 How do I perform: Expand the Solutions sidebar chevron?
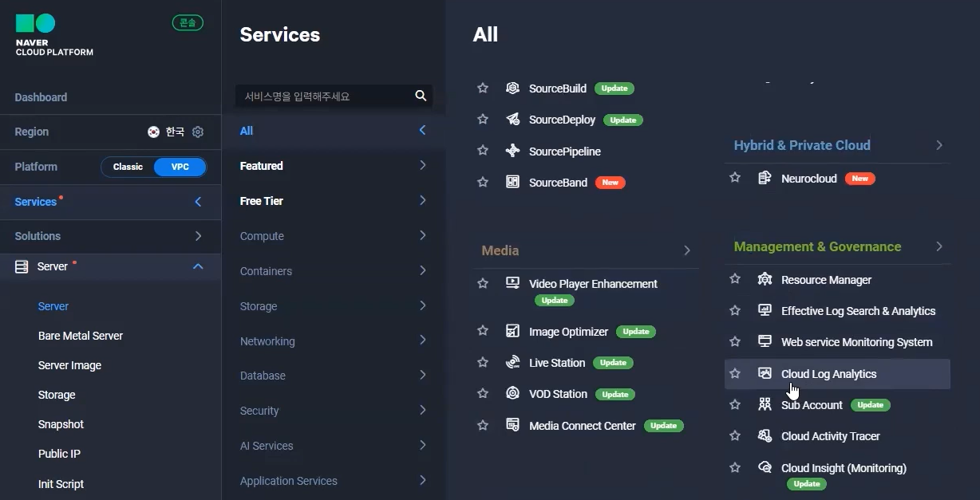click(198, 236)
